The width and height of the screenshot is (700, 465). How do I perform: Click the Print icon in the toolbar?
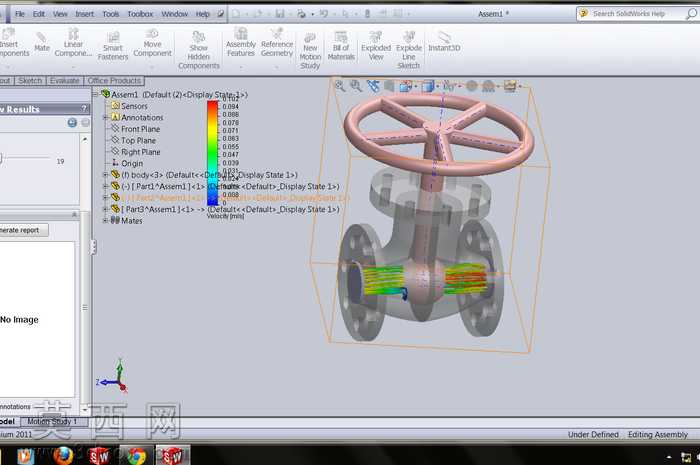tap(301, 14)
